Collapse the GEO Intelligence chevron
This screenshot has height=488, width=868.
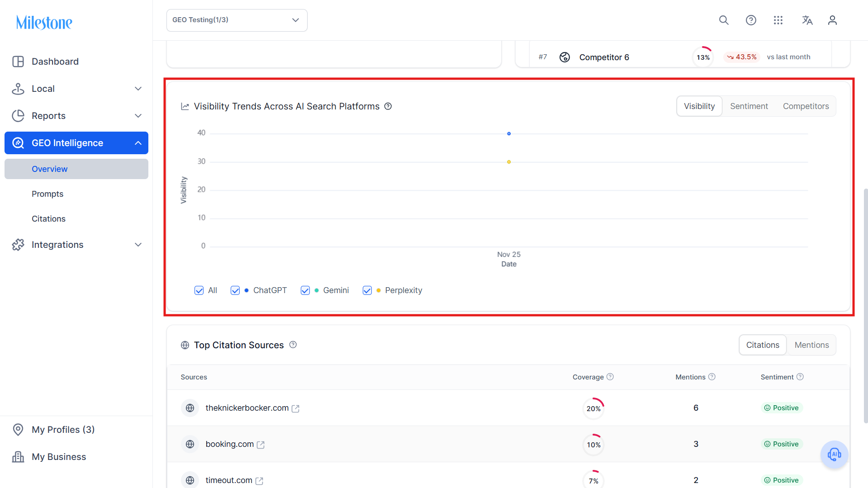(138, 143)
